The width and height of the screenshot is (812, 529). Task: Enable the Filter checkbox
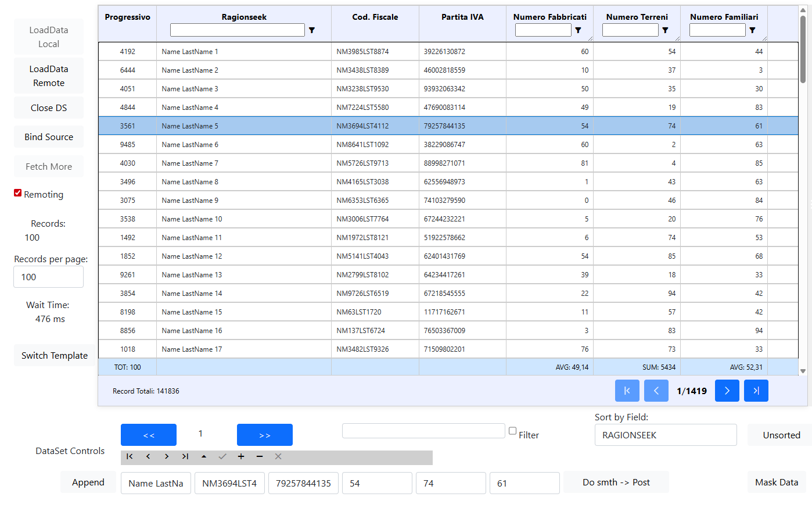(x=512, y=431)
